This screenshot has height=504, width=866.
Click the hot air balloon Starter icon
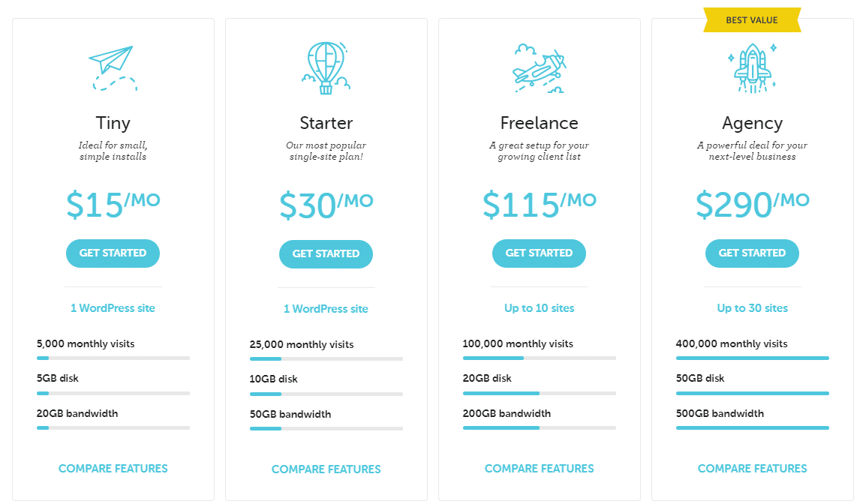coord(326,68)
